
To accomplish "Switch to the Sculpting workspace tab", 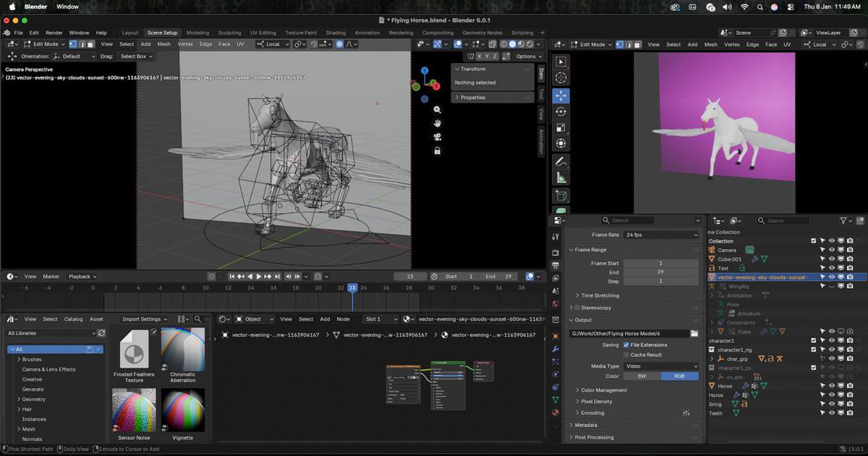I will [230, 33].
